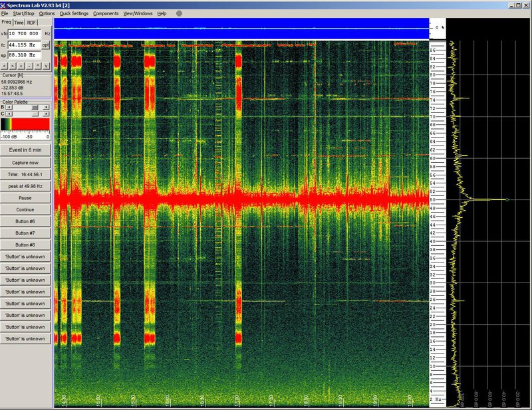The image size is (532, 410).
Task: Click the grey status indicator circle in the menu bar
Action: click(179, 13)
